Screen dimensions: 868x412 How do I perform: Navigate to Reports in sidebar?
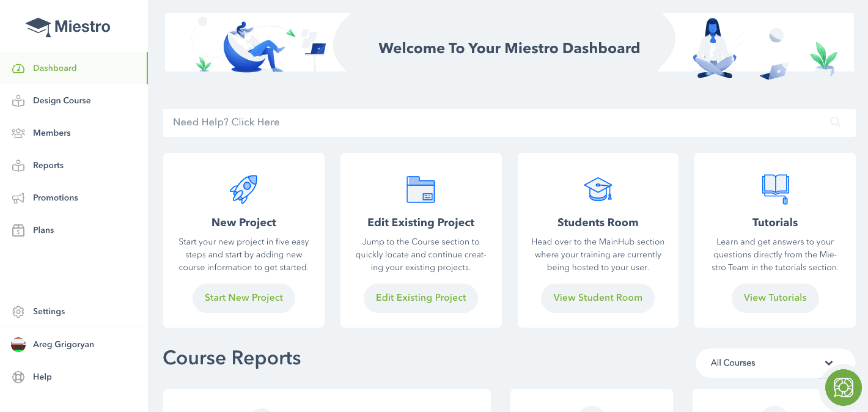click(x=73, y=166)
